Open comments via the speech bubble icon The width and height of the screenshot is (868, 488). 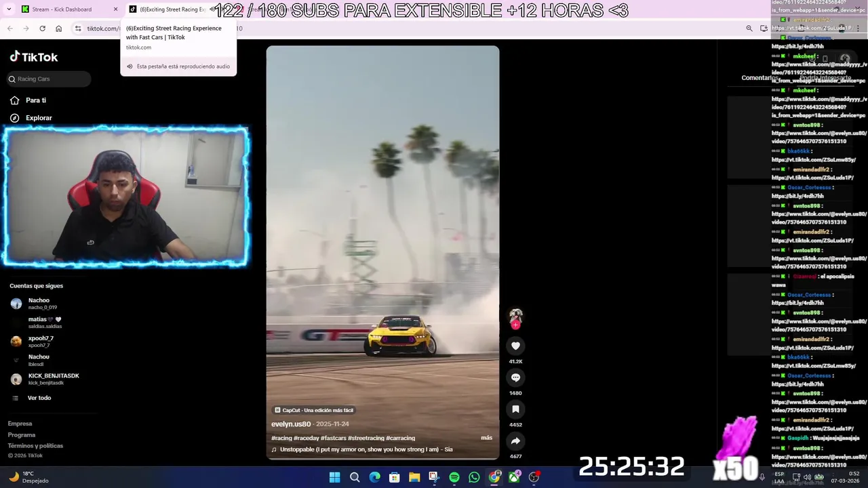click(515, 378)
